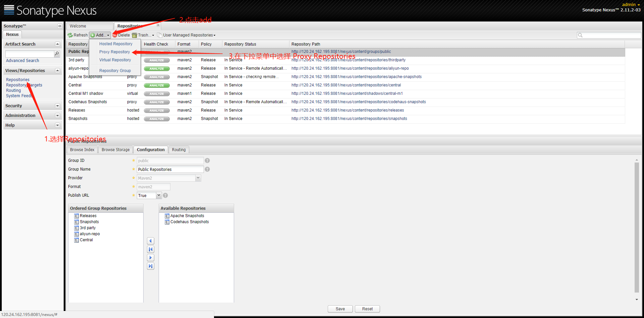Click the move-right arrow icon
This screenshot has height=318, width=644.
[151, 258]
